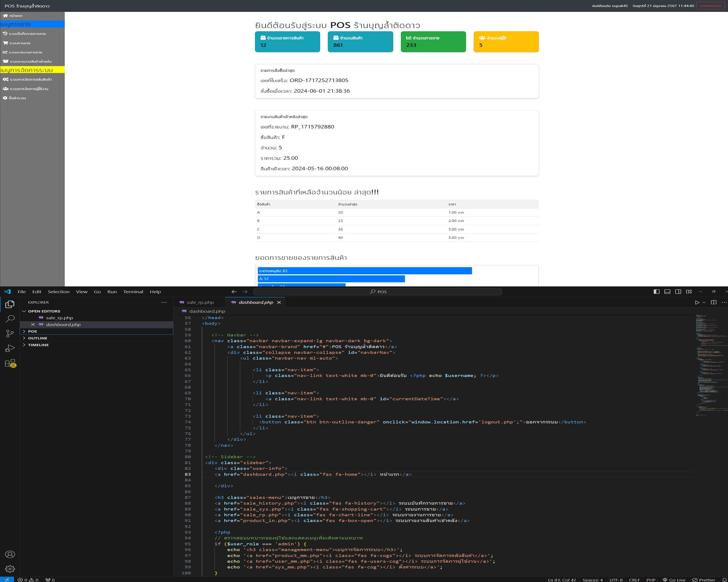Viewport: 728px width, 582px height.
Task: Click the Accounts icon in activity bar
Action: [10, 554]
